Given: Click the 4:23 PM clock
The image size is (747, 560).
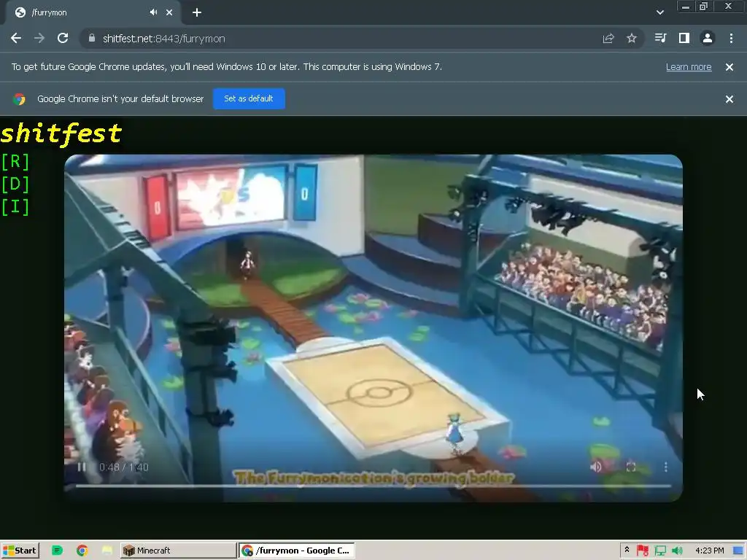Looking at the screenshot, I should coord(709,551).
